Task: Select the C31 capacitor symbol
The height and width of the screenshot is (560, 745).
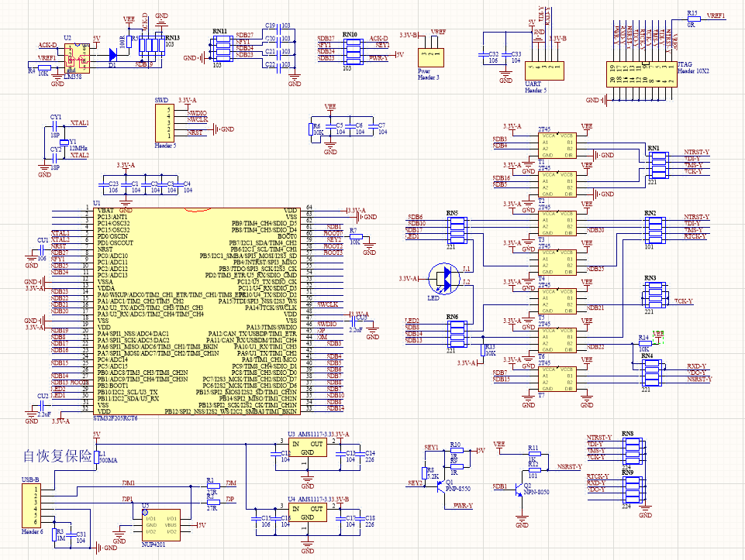Action: pyautogui.click(x=71, y=534)
